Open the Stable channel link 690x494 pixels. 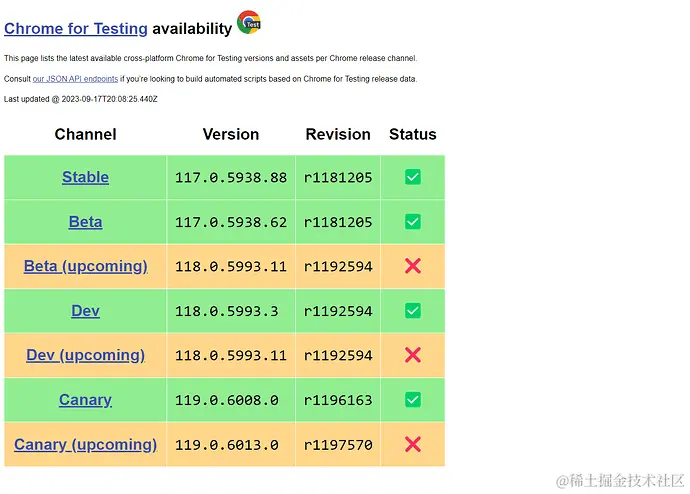point(85,177)
